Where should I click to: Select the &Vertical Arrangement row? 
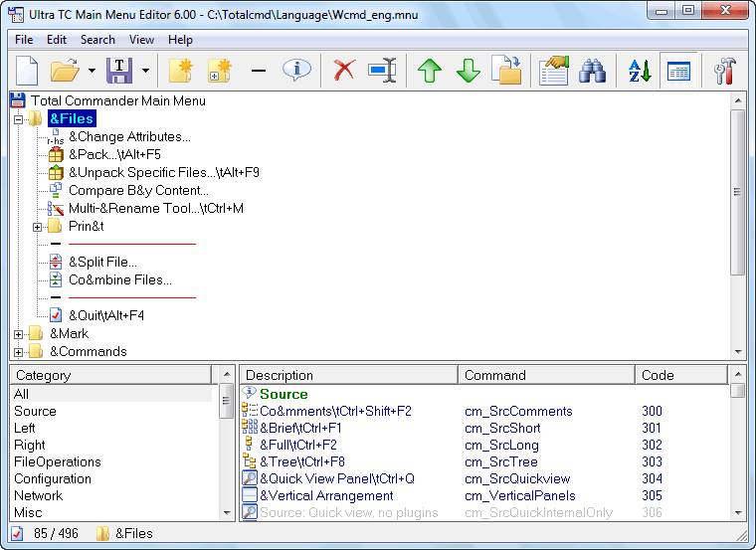click(484, 495)
